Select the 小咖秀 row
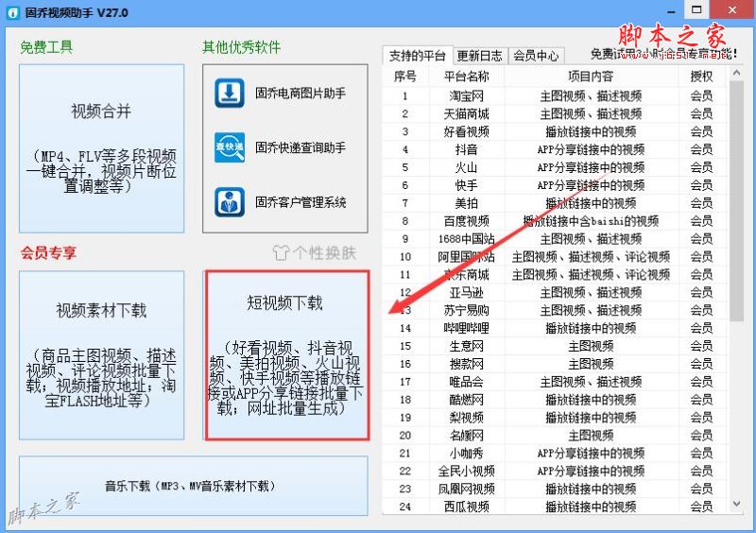This screenshot has height=533, width=756. (x=555, y=453)
